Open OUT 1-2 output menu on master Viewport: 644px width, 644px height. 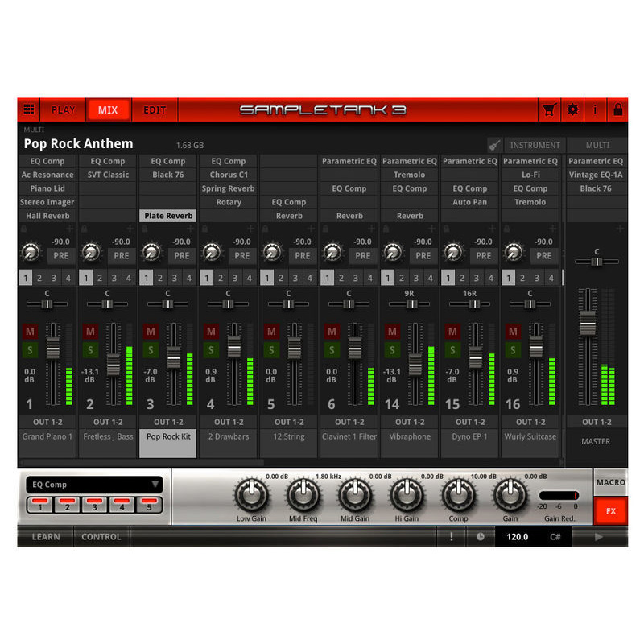click(x=597, y=422)
